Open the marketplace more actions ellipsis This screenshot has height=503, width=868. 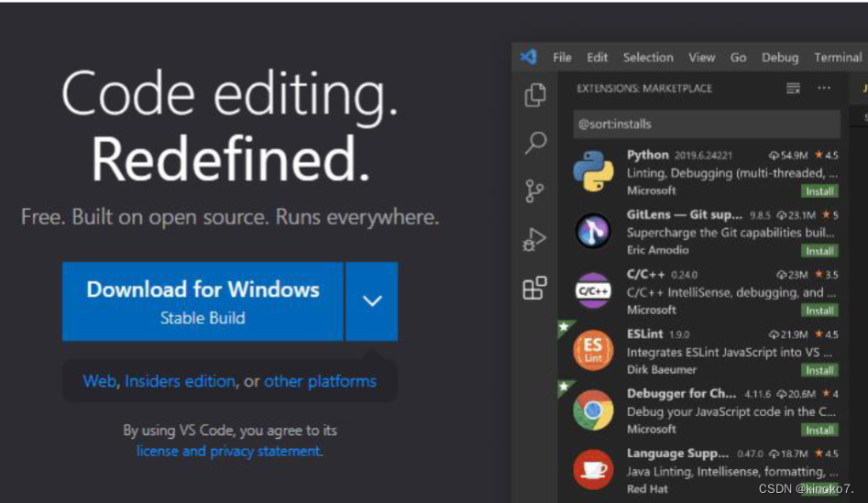coord(824,88)
